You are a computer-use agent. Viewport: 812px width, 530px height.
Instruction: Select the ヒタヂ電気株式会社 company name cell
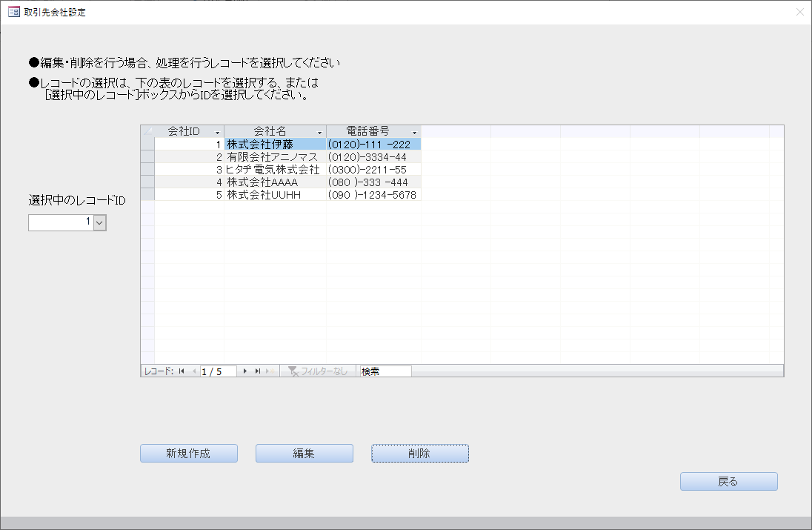(x=275, y=170)
